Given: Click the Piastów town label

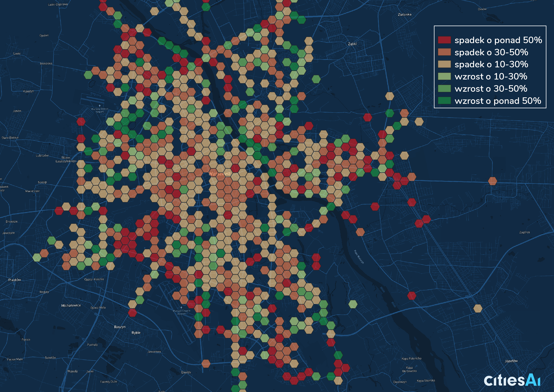Looking at the screenshot, I should click(x=15, y=280).
